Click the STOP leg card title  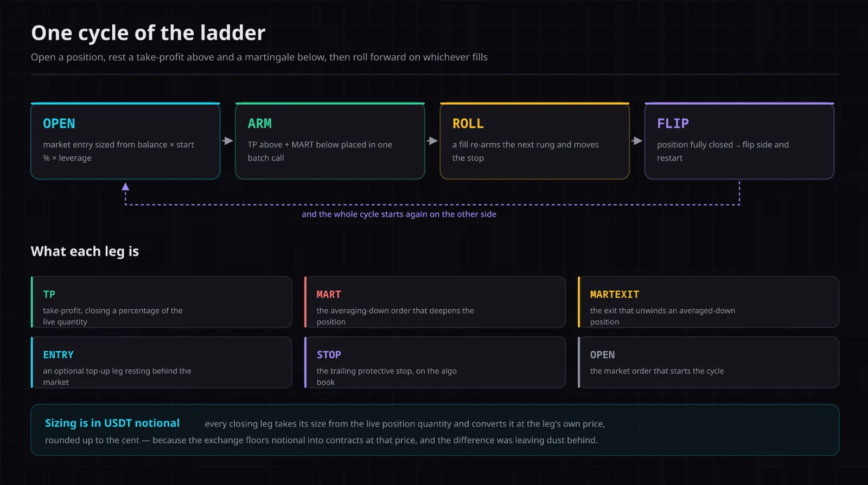point(329,355)
